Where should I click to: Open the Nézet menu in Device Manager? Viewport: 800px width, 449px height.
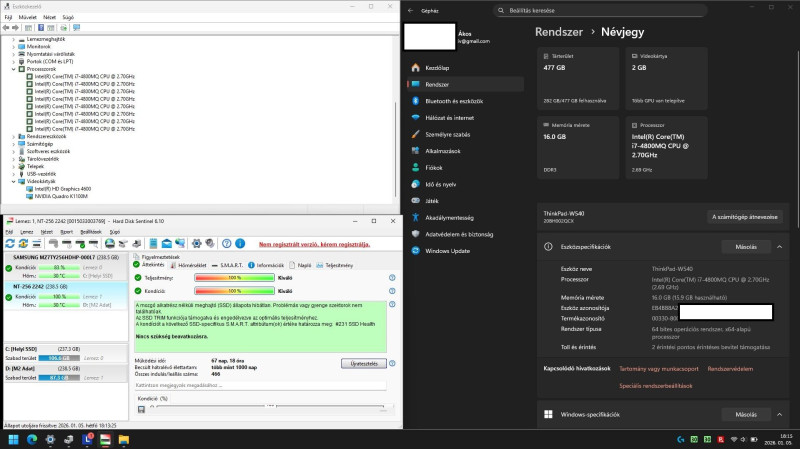click(x=49, y=17)
